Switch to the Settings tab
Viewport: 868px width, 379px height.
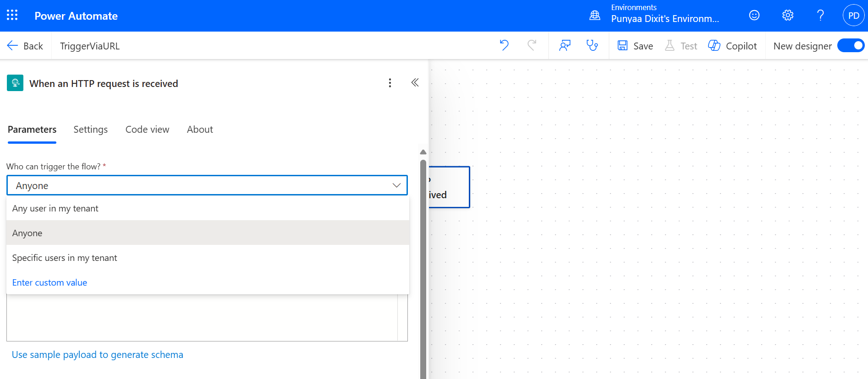pos(90,130)
